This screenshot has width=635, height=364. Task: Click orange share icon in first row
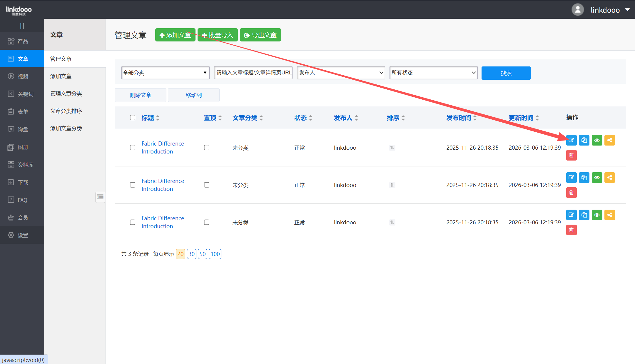click(x=609, y=140)
